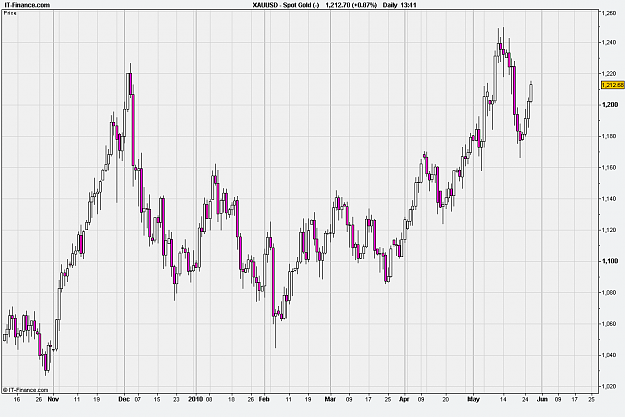The image size is (625, 417).
Task: Click the (+0.07%) change value in the header
Action: click(x=364, y=5)
